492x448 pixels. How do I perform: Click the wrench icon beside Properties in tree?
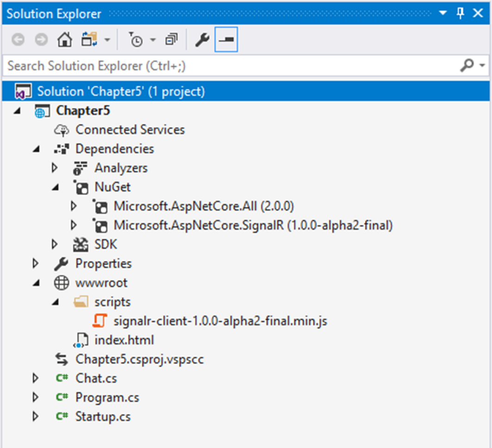coord(61,264)
